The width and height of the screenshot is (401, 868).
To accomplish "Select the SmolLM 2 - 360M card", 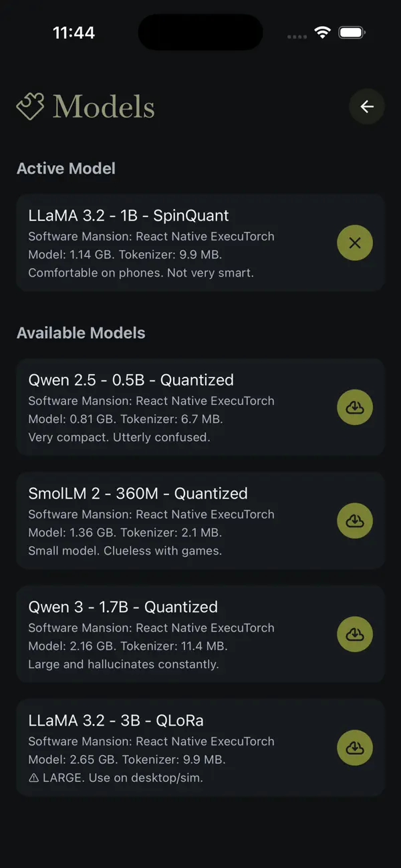I will 167,521.
